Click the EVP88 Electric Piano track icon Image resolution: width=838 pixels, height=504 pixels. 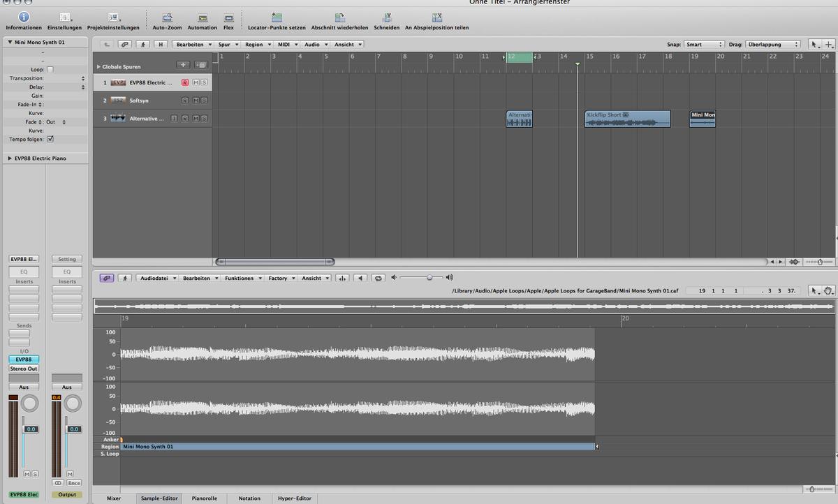coord(118,82)
